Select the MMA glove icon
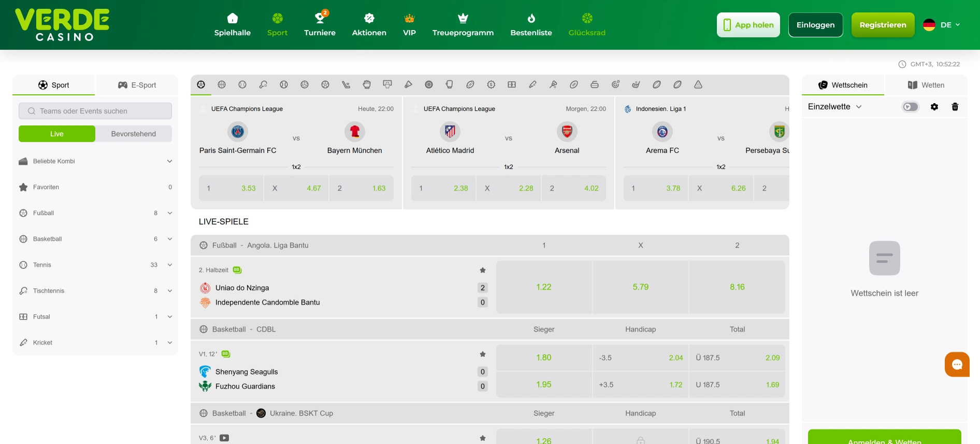This screenshot has width=980, height=444. pyautogui.click(x=367, y=84)
